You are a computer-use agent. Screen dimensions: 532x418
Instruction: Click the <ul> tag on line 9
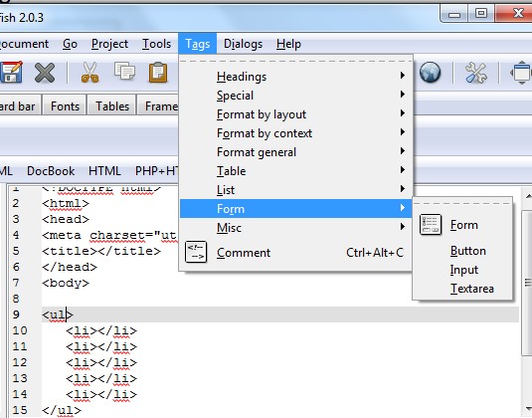pyautogui.click(x=58, y=314)
